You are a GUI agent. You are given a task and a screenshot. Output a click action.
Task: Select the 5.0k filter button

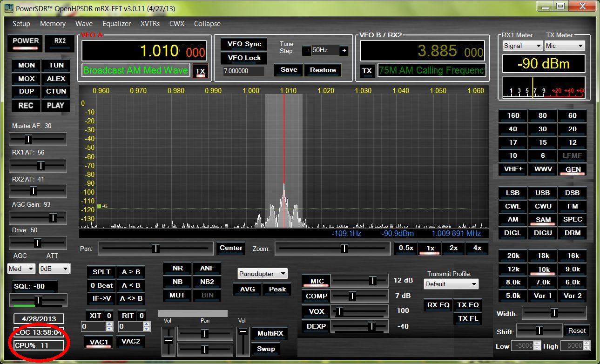click(513, 296)
